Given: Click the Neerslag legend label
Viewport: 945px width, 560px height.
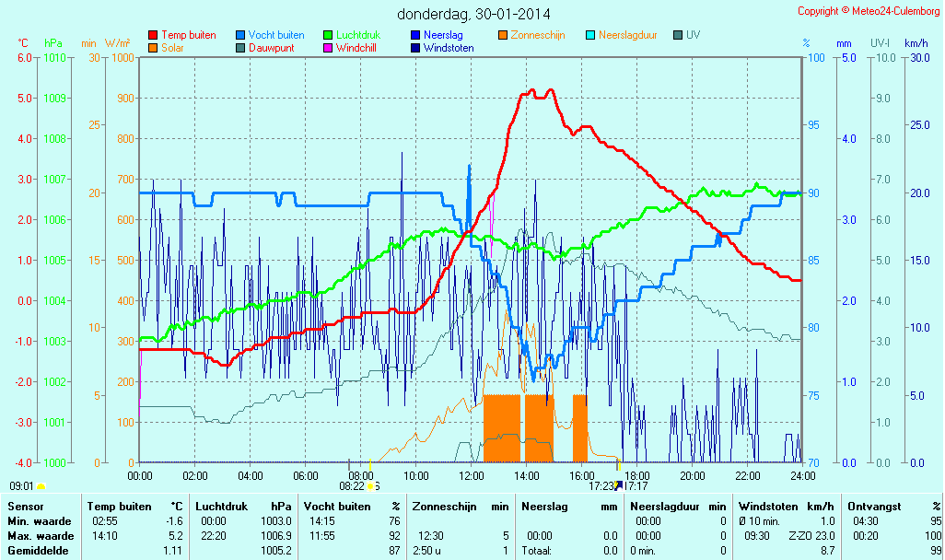Looking at the screenshot, I should (443, 35).
